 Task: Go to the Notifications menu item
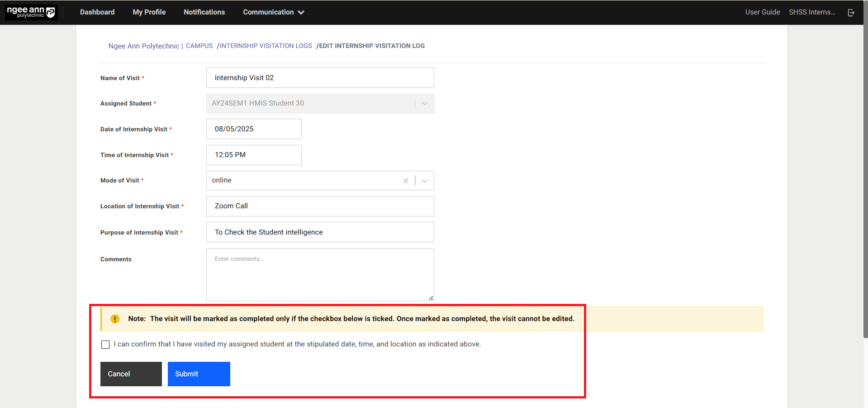[x=204, y=12]
